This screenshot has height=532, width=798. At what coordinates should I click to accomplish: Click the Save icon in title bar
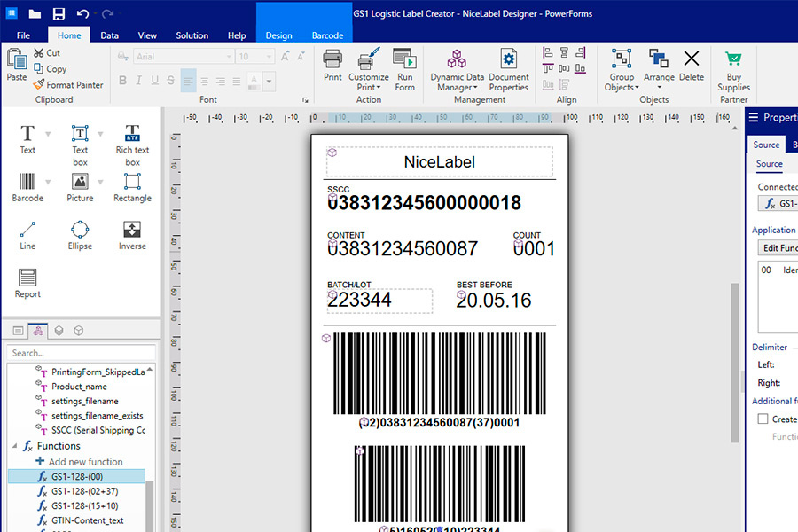click(x=59, y=14)
